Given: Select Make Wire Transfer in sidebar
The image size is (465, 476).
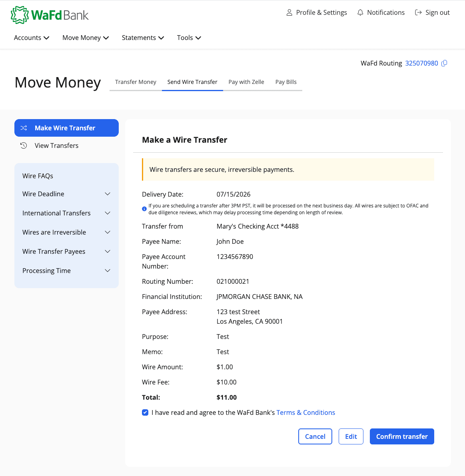Looking at the screenshot, I should click(x=66, y=128).
